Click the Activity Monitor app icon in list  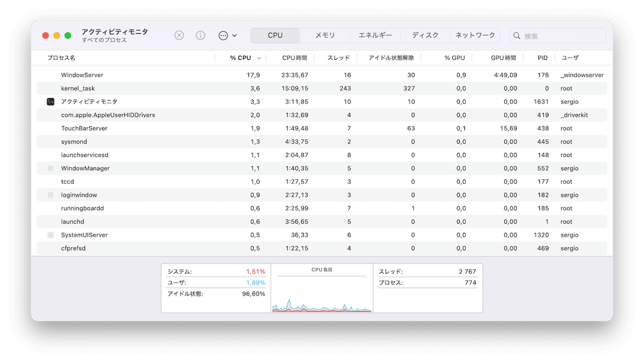pyautogui.click(x=51, y=102)
